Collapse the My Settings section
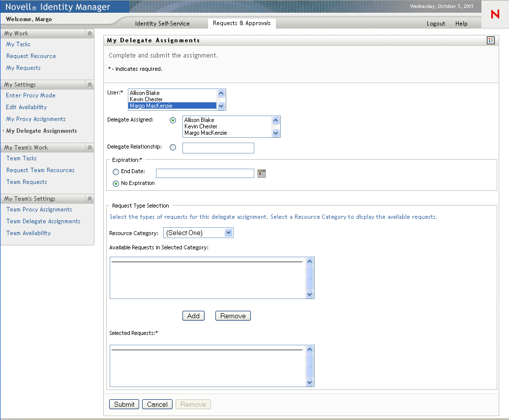Viewport: 509px width, 420px height. coord(90,85)
